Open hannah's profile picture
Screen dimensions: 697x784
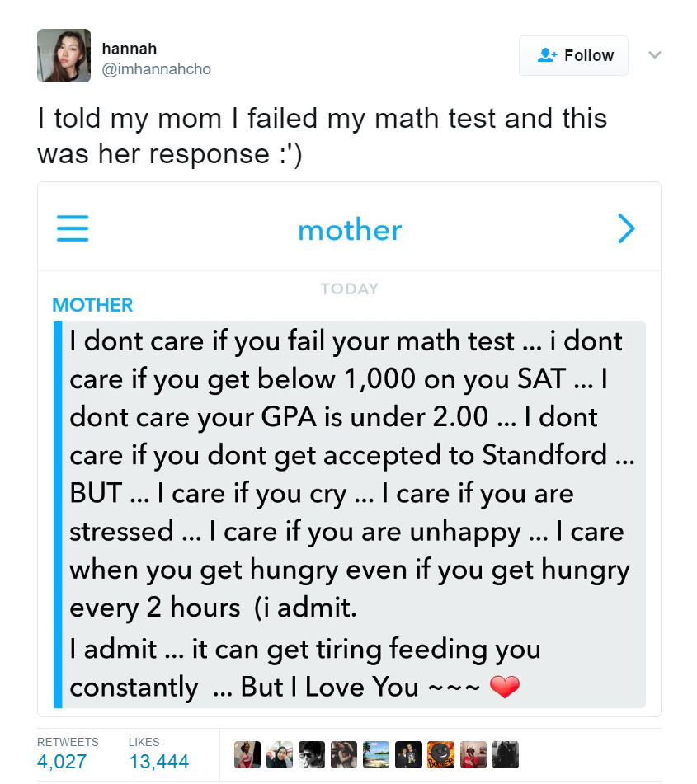[x=64, y=56]
